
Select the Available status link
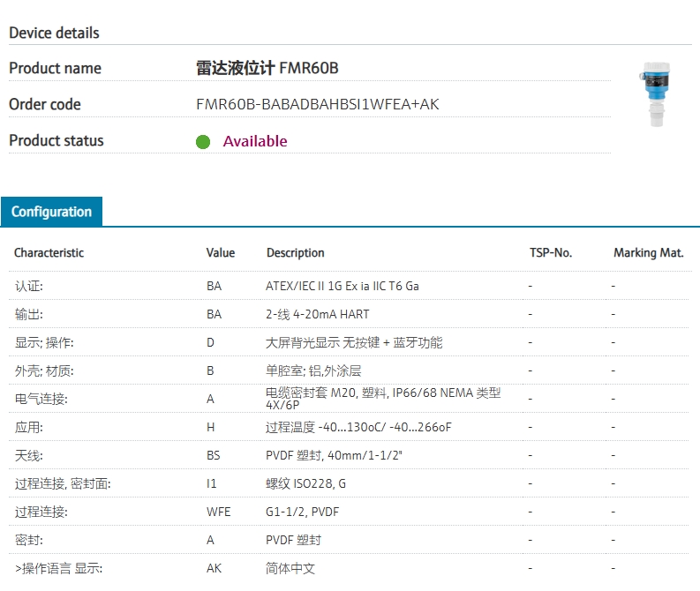coord(255,141)
